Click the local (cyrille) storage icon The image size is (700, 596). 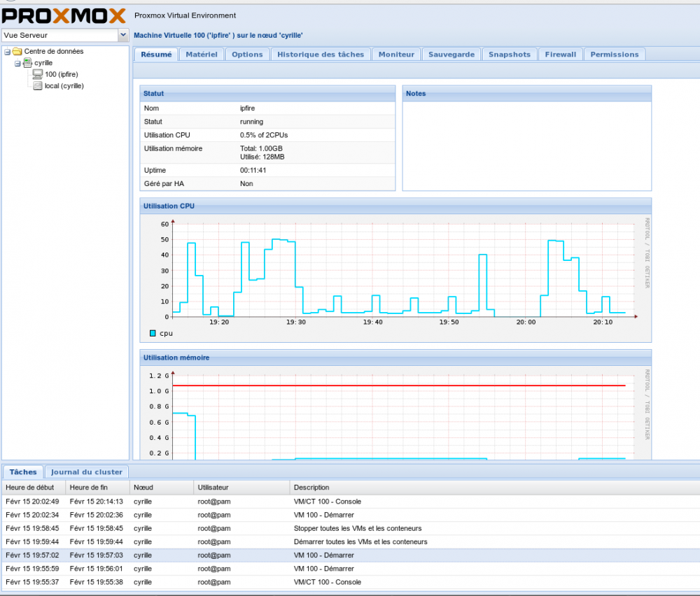[x=38, y=85]
